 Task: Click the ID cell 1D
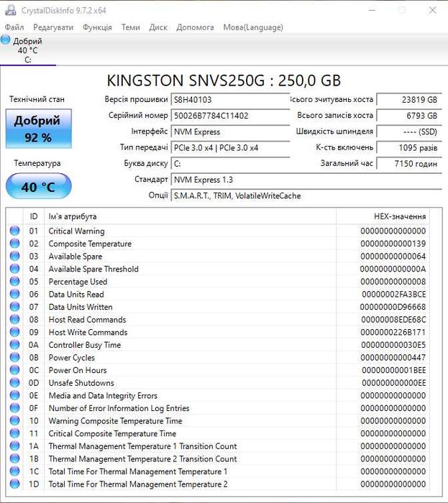tap(34, 484)
